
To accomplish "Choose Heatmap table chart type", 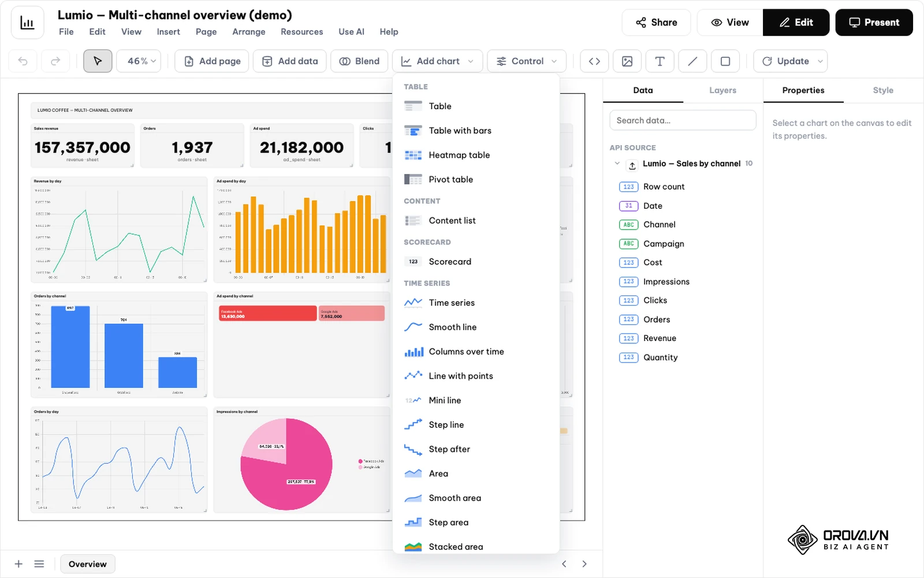I will (x=476, y=155).
